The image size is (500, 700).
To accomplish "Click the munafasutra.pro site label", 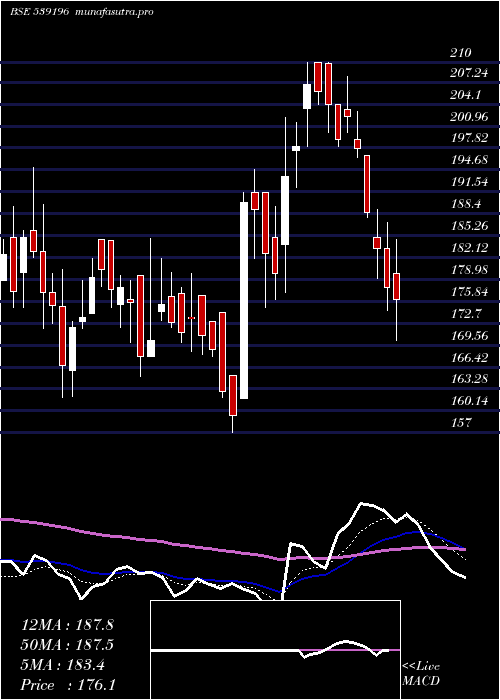I will coord(112,12).
